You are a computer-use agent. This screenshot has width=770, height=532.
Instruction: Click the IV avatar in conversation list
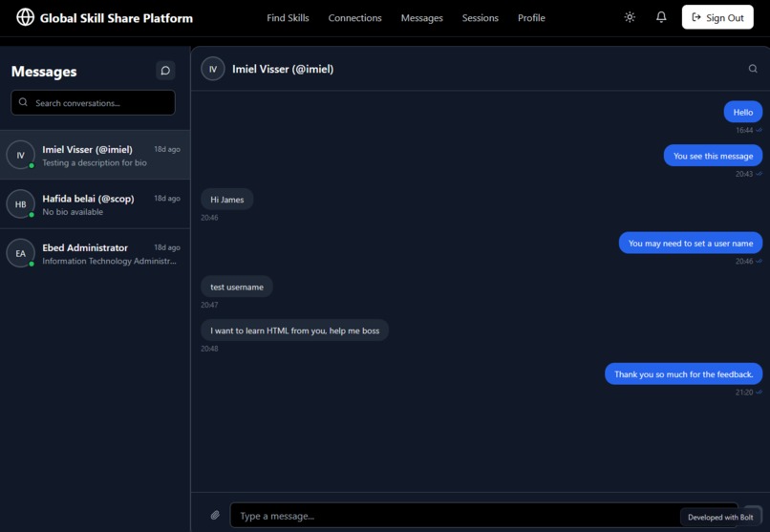click(x=21, y=155)
